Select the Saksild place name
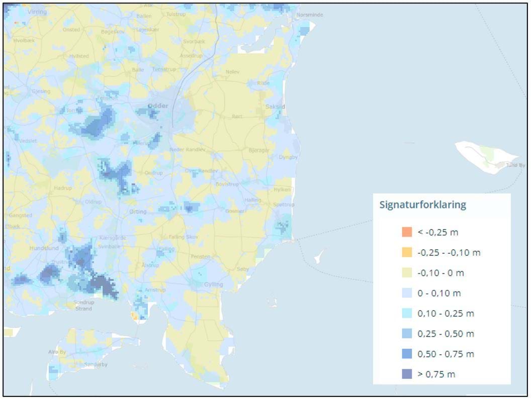Viewport: 532px width, 399px height. pos(276,107)
